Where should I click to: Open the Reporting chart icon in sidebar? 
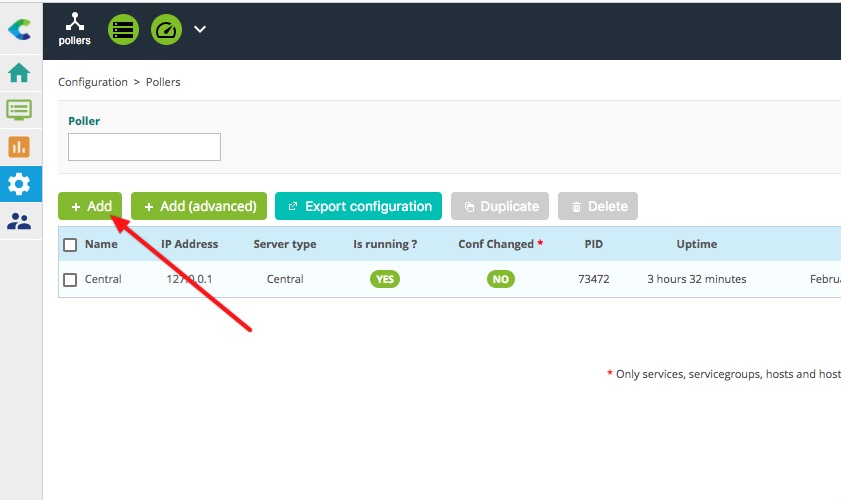coord(20,147)
